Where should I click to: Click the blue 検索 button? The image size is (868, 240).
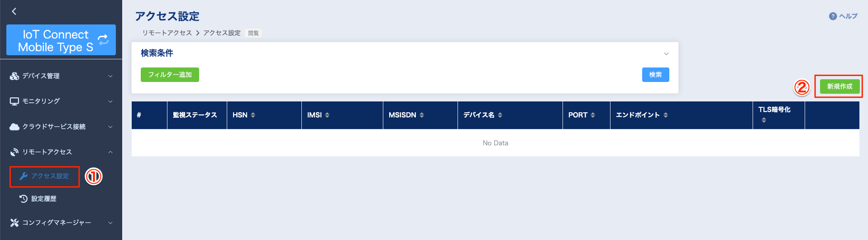(655, 75)
